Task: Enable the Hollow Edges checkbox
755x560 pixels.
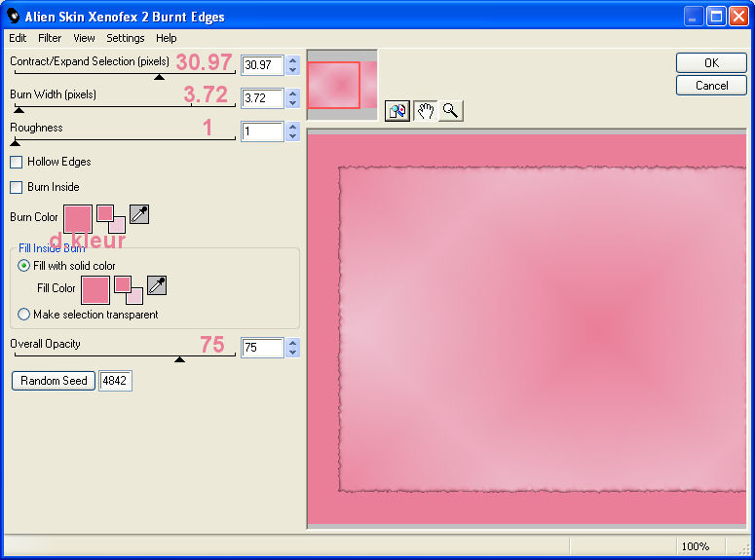Action: tap(16, 162)
